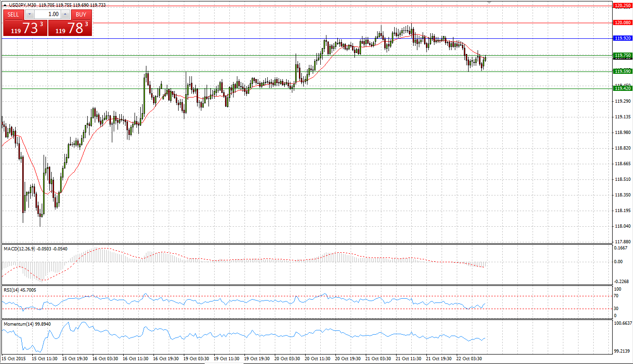
Task: Click the SELL button at 119.733
Action: pos(25,27)
